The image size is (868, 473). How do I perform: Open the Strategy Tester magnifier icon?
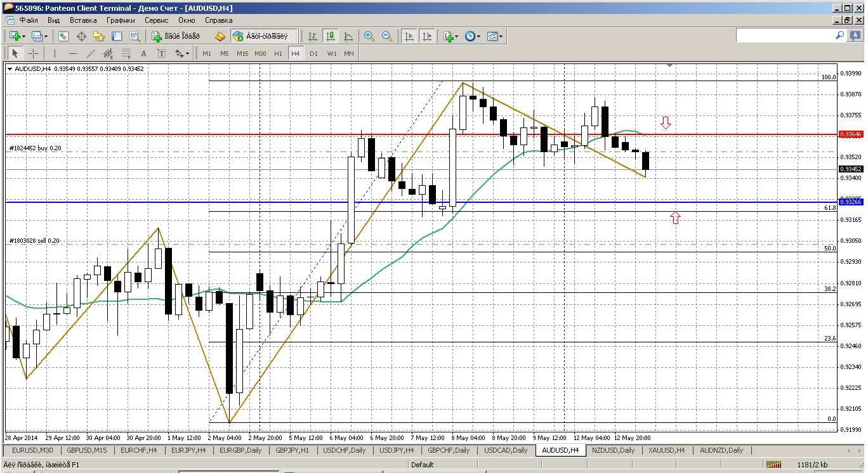pyautogui.click(x=134, y=37)
